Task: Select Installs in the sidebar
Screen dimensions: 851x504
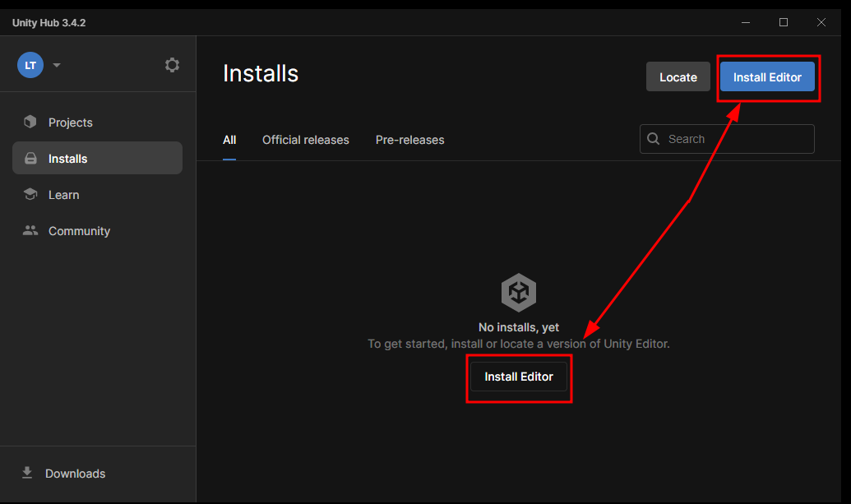Action: [x=97, y=158]
